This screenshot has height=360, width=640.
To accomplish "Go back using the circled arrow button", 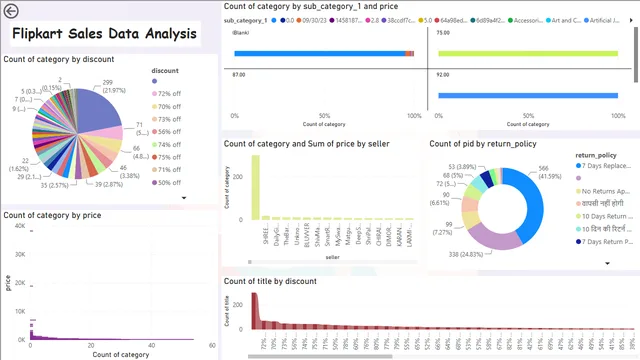I will [11, 11].
